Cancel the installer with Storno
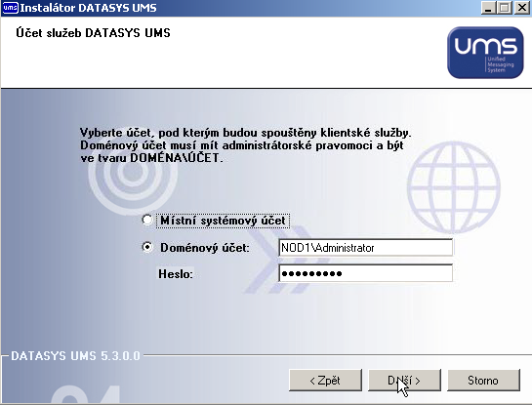 483,381
